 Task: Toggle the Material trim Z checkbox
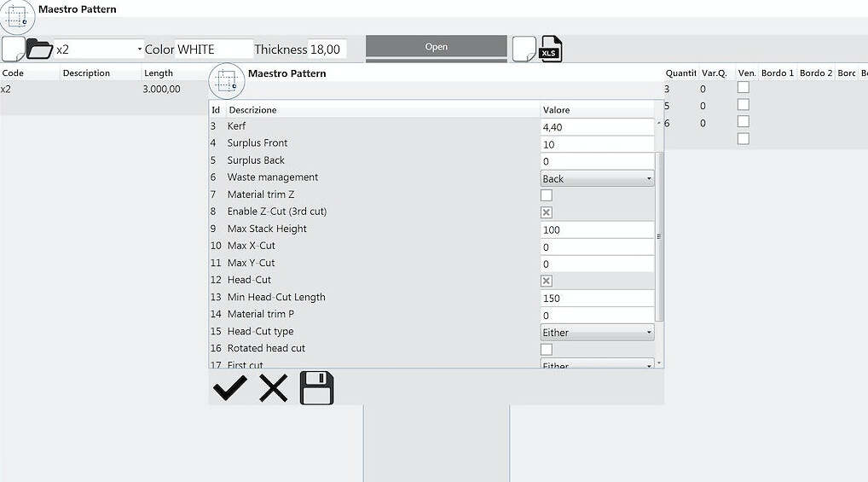547,195
